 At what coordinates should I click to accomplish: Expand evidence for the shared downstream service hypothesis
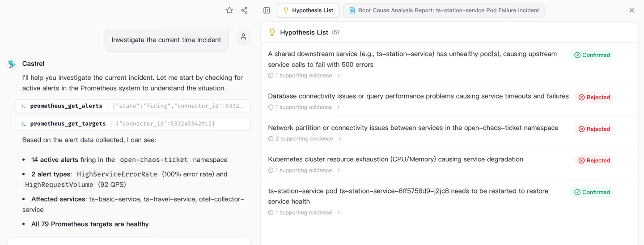point(304,76)
